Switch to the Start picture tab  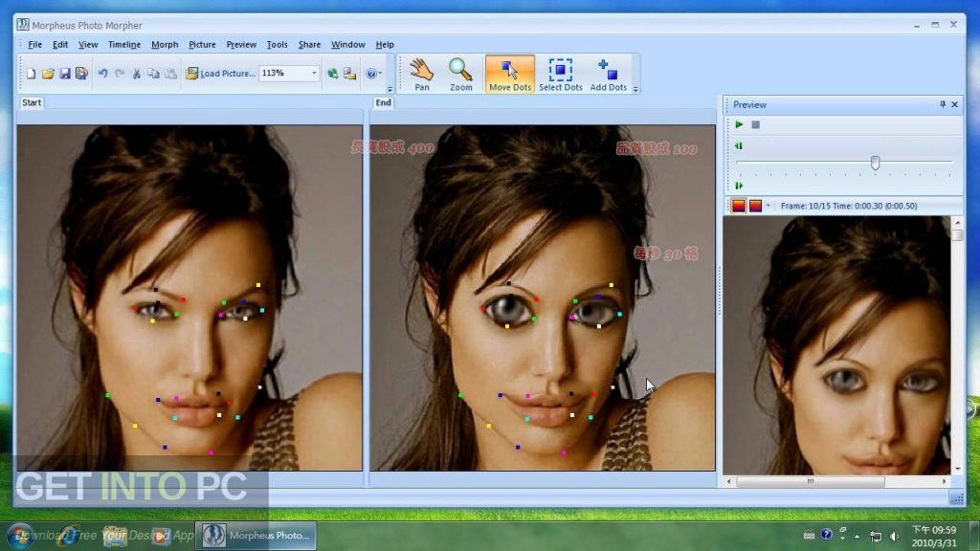(32, 102)
